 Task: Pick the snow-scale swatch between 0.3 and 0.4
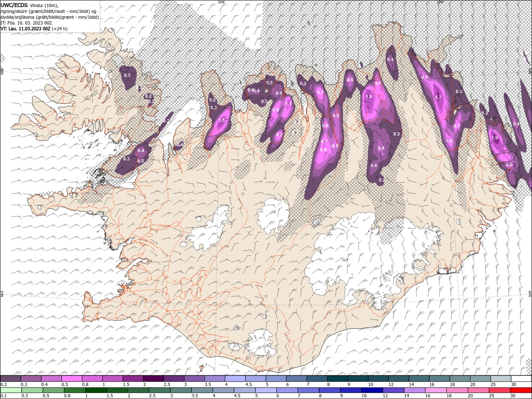[x=31, y=379]
